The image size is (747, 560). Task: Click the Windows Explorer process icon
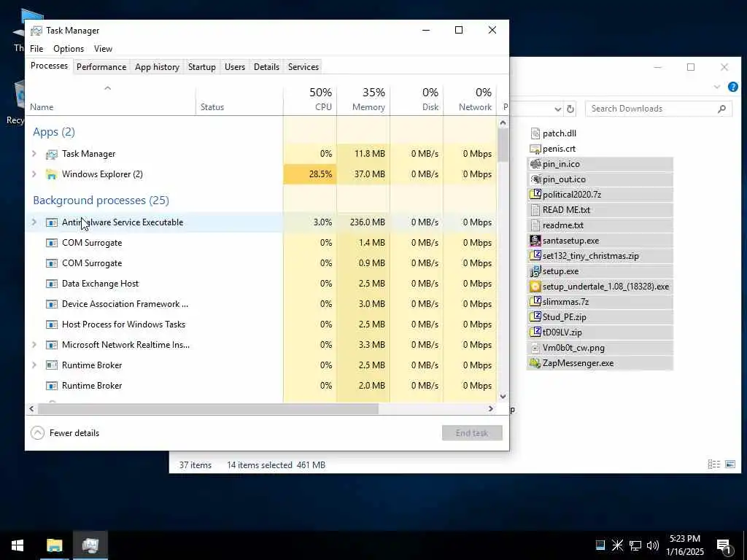tap(52, 174)
